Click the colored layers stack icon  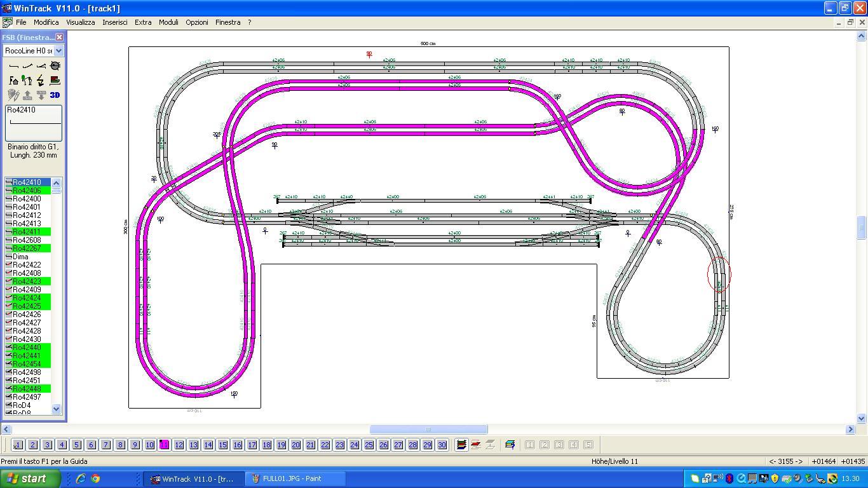461,445
